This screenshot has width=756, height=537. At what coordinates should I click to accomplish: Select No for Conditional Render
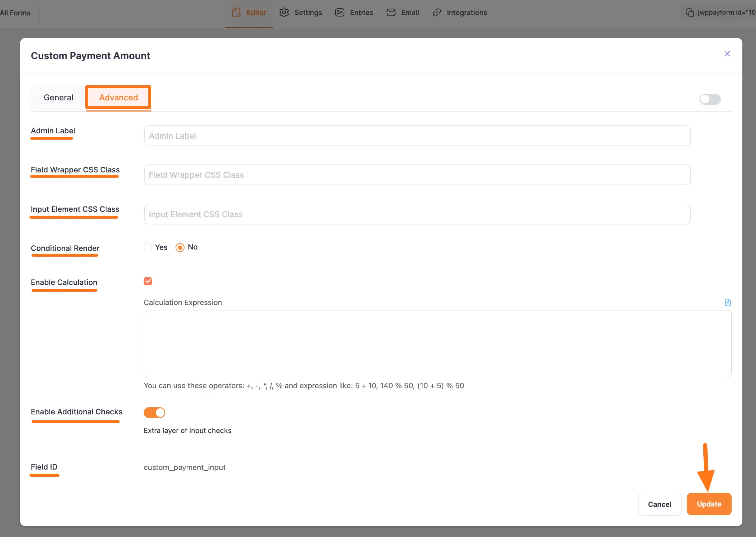[x=180, y=247]
